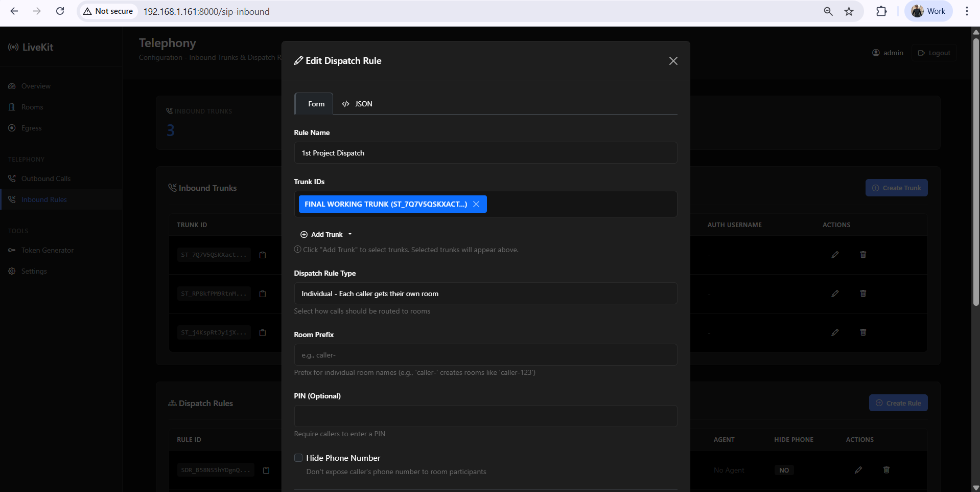Select the Form tab
Image resolution: width=980 pixels, height=492 pixels.
(x=314, y=104)
